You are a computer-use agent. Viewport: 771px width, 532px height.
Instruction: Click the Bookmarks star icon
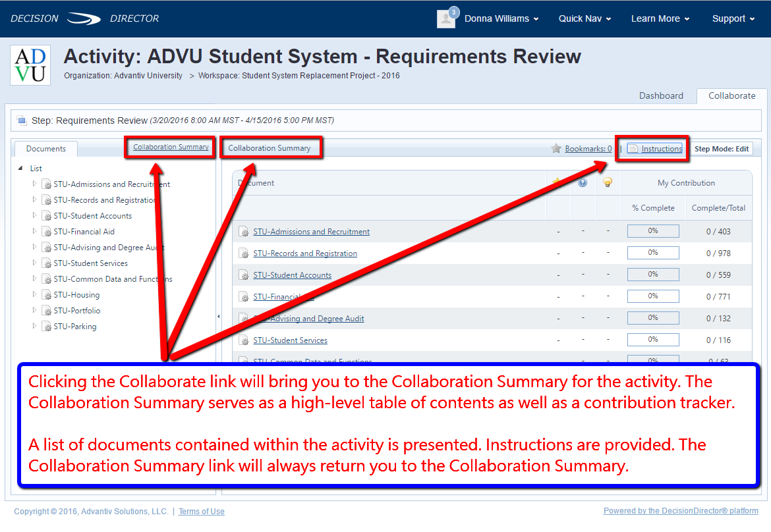tap(556, 148)
